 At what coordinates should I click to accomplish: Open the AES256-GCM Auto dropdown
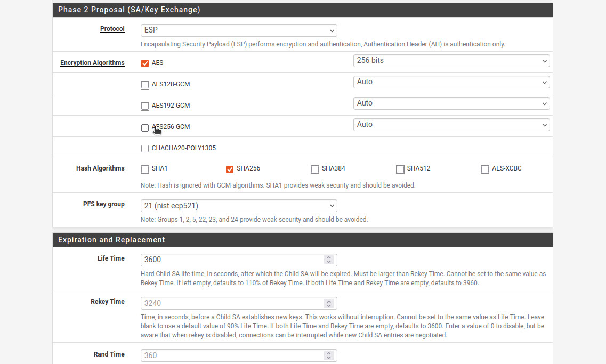coord(451,125)
